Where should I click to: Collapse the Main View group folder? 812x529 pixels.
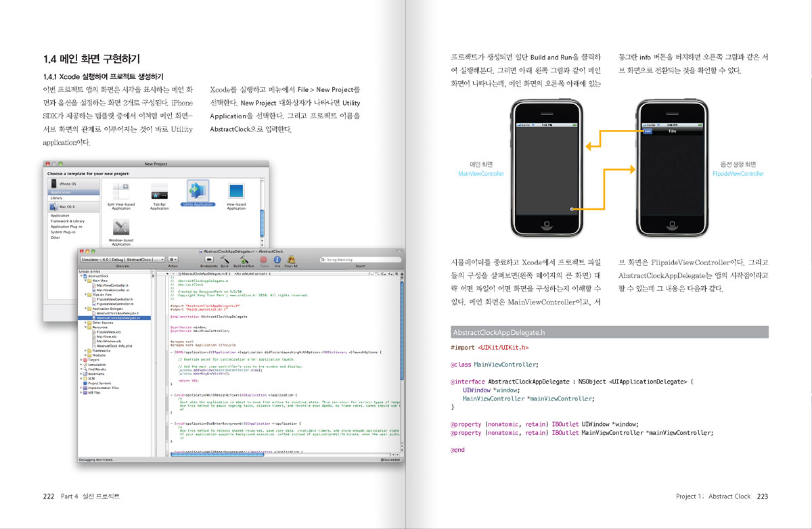pos(86,281)
